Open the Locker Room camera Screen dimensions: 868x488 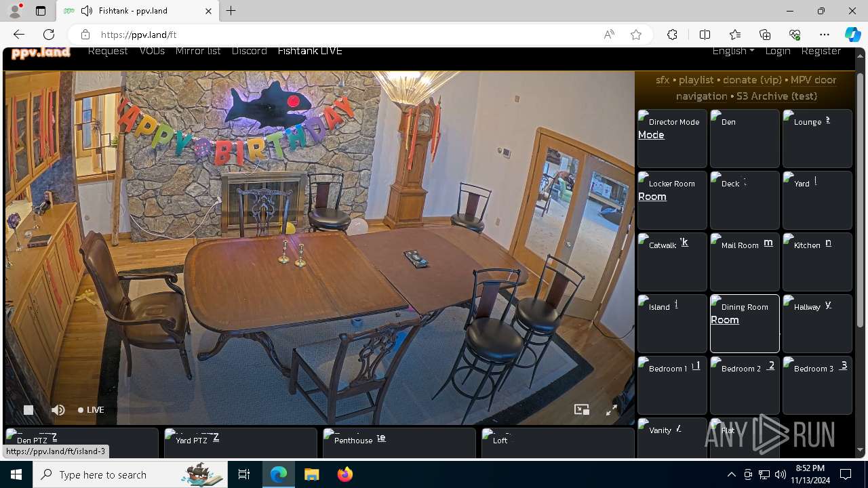[x=672, y=200]
